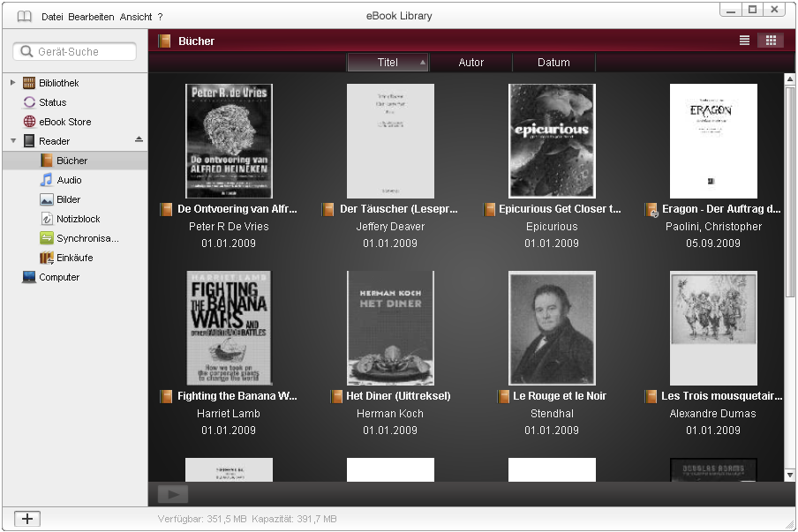Select the Bücher book icon in sidebar
This screenshot has height=532, width=798.
coord(47,161)
